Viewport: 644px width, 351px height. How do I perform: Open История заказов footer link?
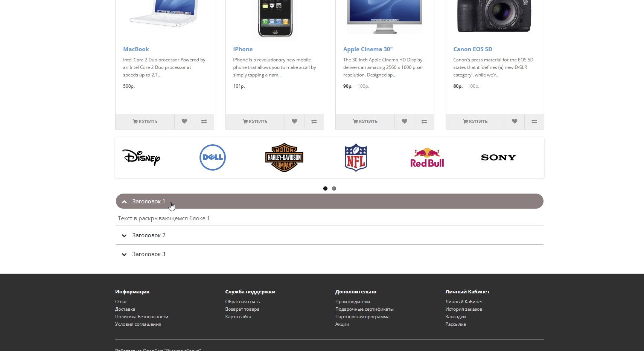point(464,309)
